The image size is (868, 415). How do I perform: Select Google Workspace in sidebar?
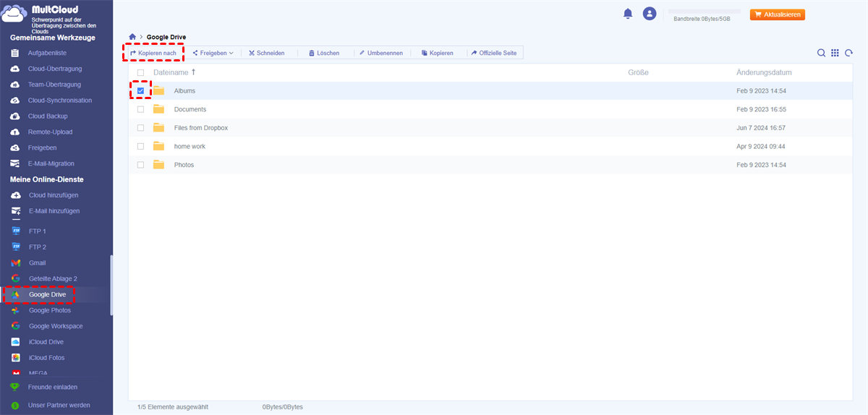(x=56, y=326)
